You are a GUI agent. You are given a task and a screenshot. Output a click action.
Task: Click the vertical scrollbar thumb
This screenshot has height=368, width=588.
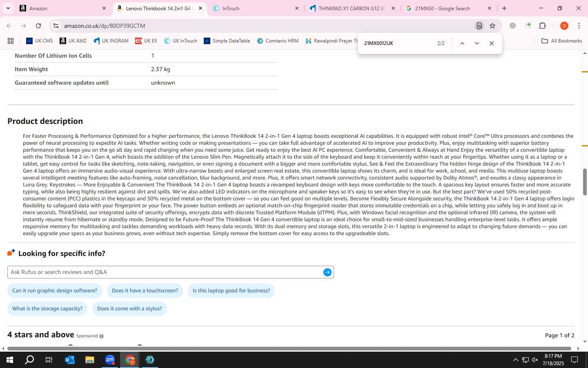point(585,182)
